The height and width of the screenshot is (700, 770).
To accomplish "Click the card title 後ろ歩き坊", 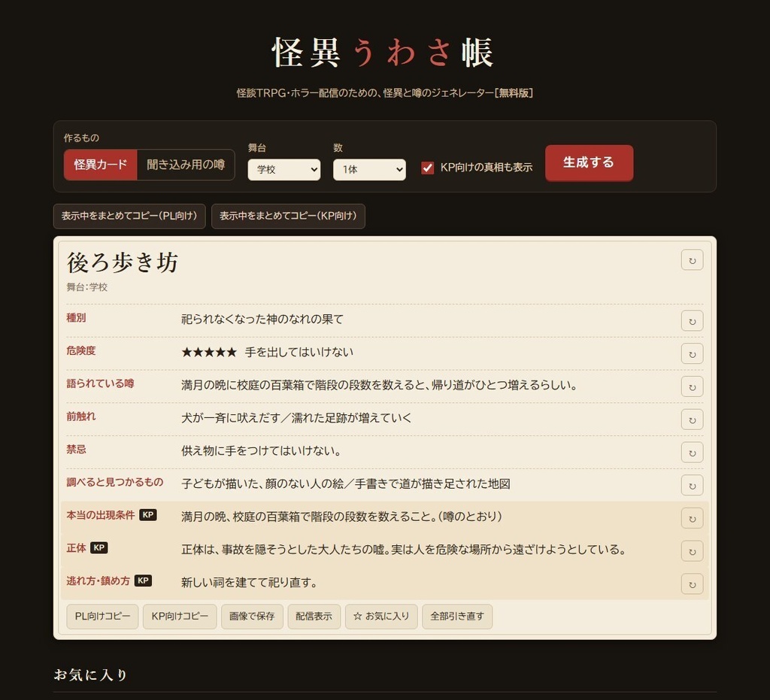I will click(123, 262).
